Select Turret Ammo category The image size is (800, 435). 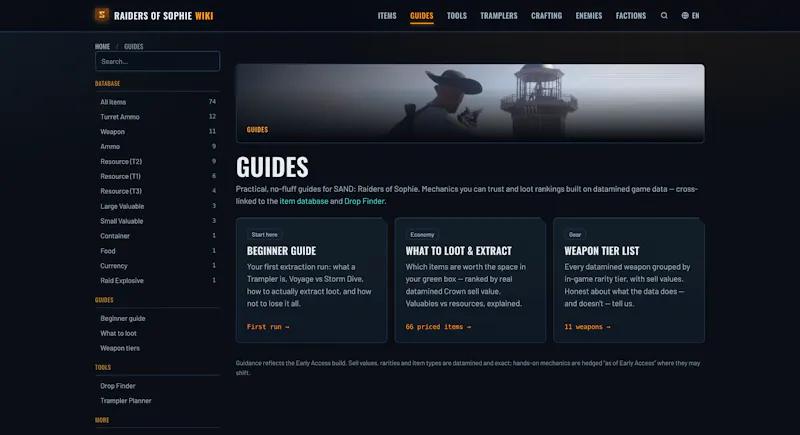click(x=158, y=117)
